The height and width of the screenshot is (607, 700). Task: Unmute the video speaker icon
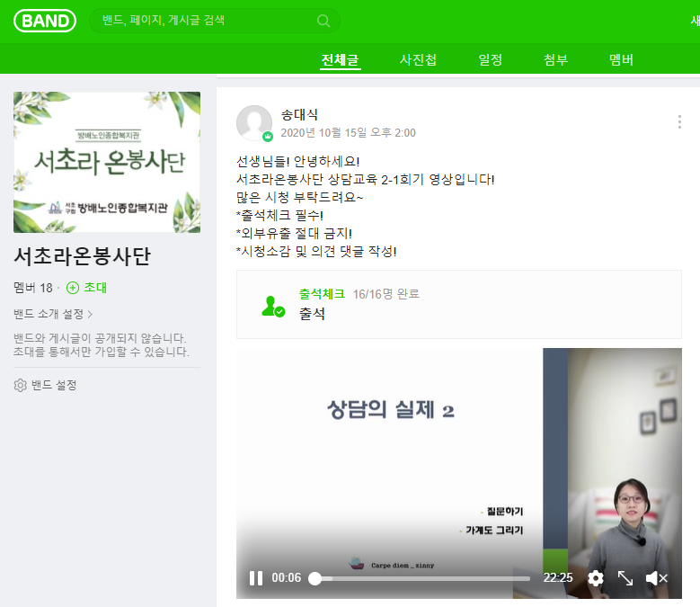(x=656, y=578)
